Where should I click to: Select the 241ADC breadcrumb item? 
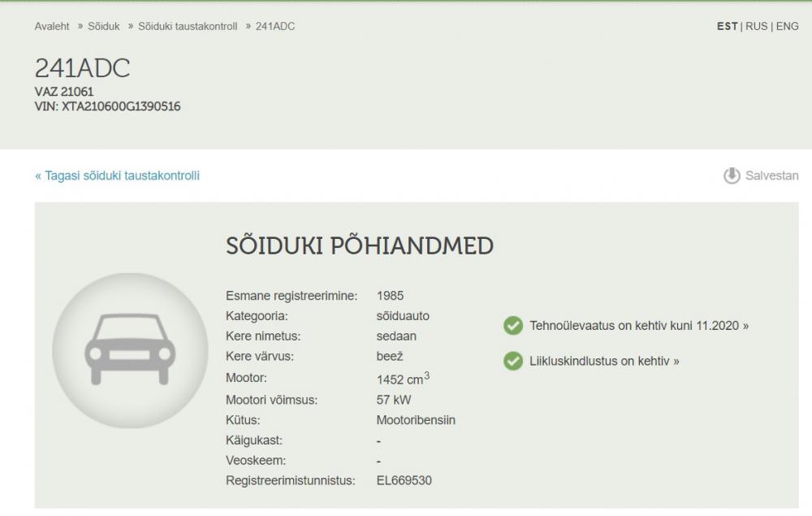275,26
